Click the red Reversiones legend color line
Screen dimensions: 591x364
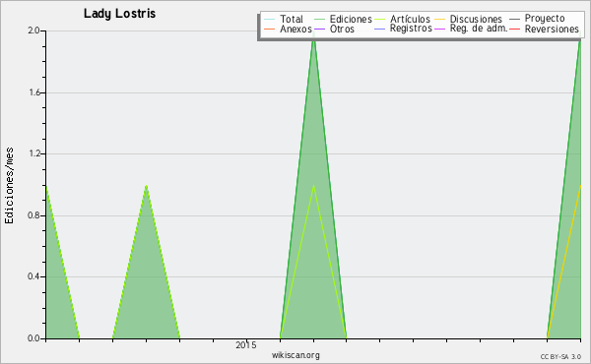coord(514,29)
